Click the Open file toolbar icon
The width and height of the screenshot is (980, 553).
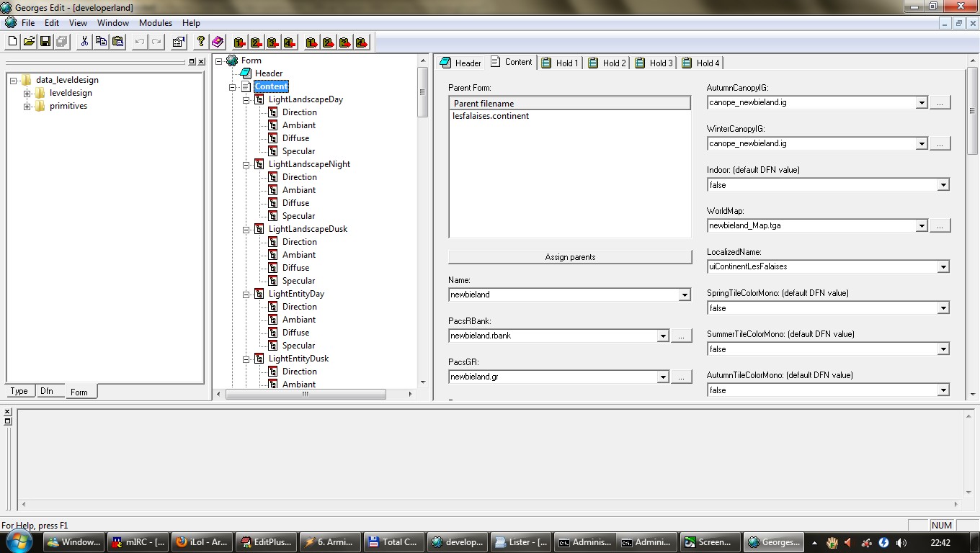pyautogui.click(x=29, y=42)
